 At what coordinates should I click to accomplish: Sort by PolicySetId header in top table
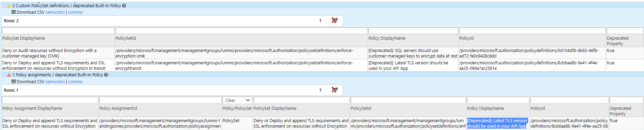pos(241,41)
